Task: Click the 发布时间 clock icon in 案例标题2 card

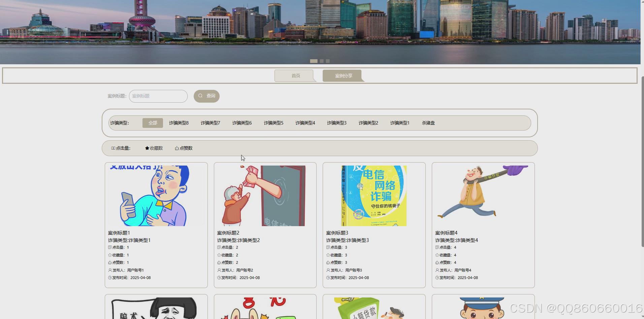Action: (x=219, y=278)
